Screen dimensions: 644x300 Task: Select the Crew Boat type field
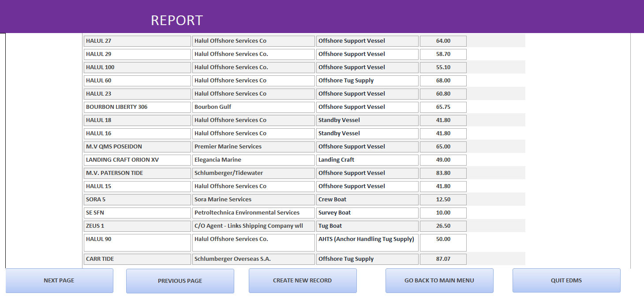pos(367,200)
